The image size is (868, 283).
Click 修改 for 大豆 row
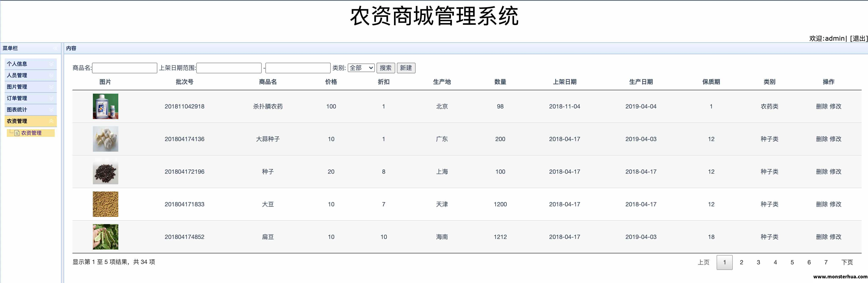pyautogui.click(x=836, y=204)
